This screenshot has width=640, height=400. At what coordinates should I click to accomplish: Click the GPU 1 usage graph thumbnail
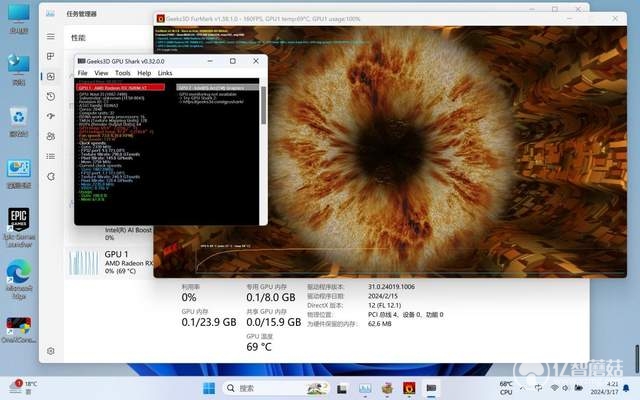84,262
